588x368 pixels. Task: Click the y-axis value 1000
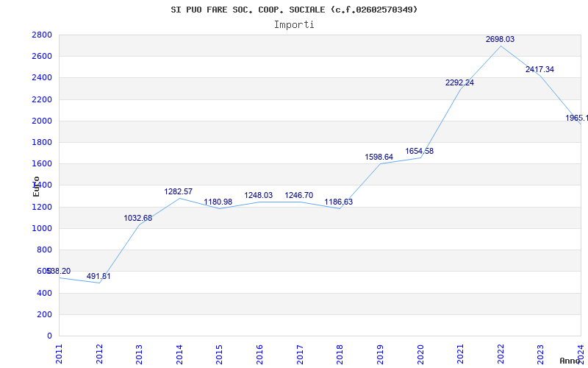[x=42, y=228]
